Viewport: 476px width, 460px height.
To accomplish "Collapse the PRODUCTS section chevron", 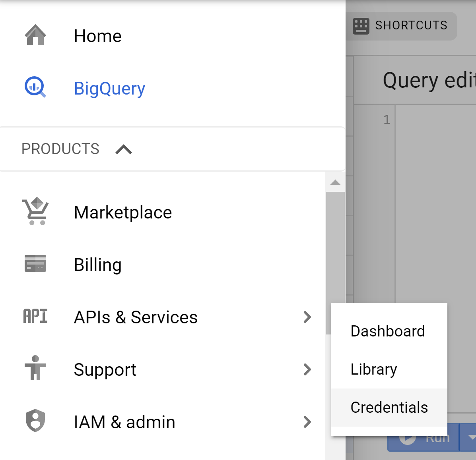I will 124,149.
